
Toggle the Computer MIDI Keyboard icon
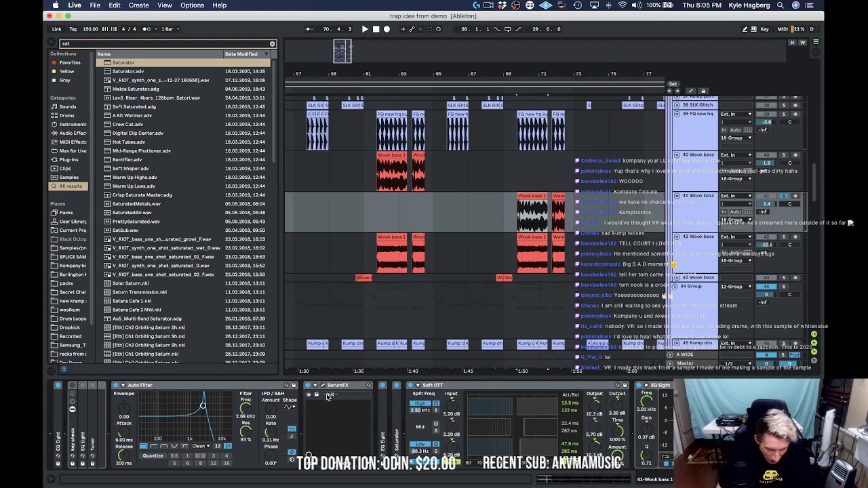pos(753,29)
